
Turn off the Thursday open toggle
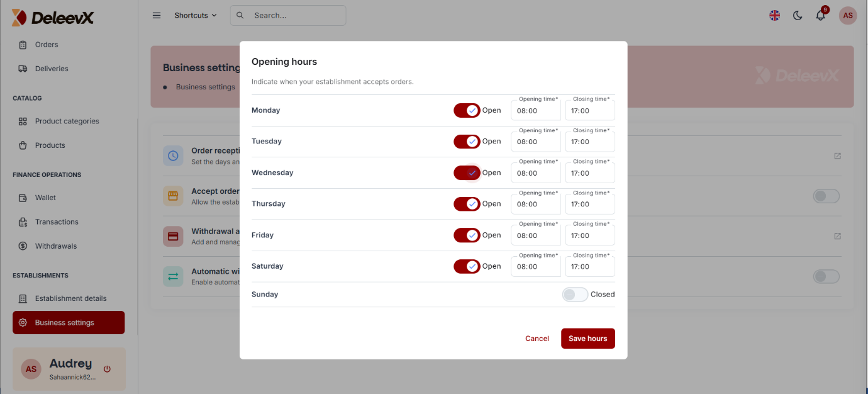coord(467,204)
